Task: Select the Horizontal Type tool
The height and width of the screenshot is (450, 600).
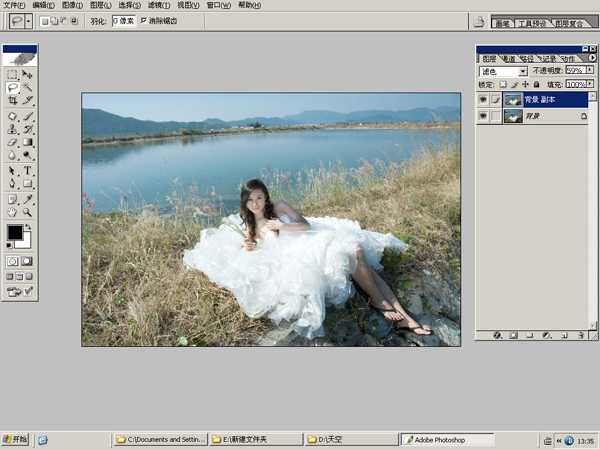Action: 28,170
